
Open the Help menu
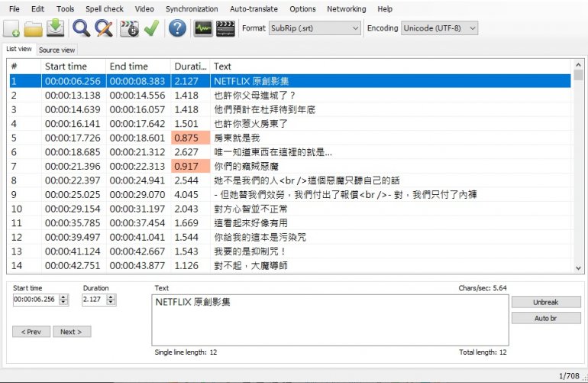point(385,9)
